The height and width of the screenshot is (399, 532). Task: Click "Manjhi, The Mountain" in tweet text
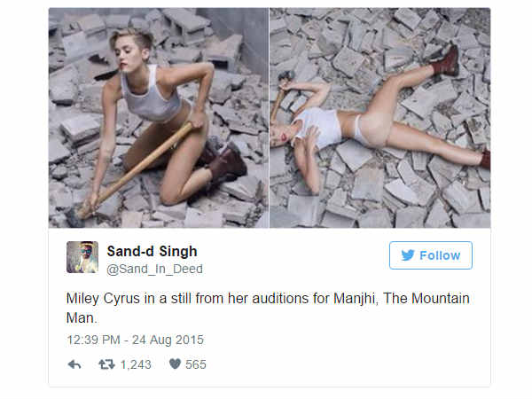click(399, 299)
